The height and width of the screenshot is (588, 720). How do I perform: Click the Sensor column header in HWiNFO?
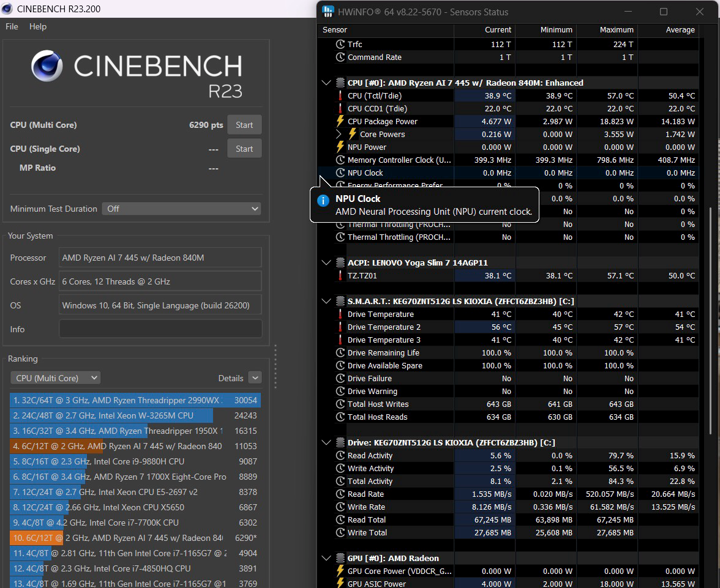[386, 30]
